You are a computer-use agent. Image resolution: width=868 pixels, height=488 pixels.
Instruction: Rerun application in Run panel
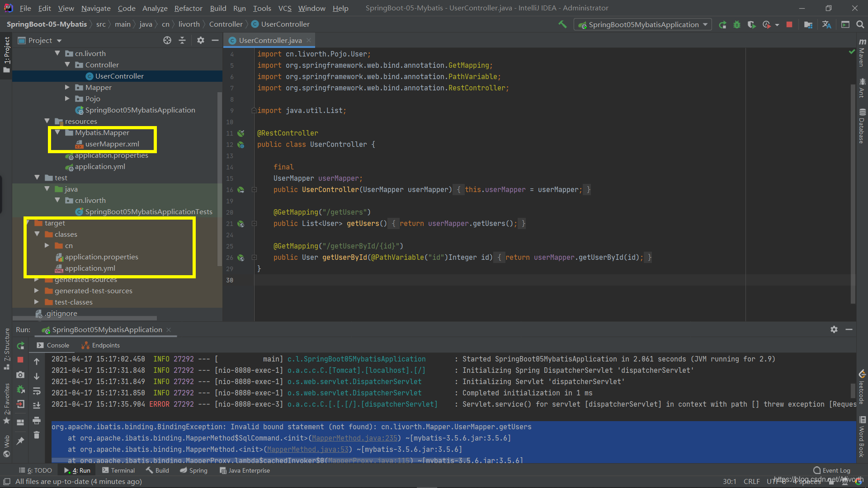[20, 346]
